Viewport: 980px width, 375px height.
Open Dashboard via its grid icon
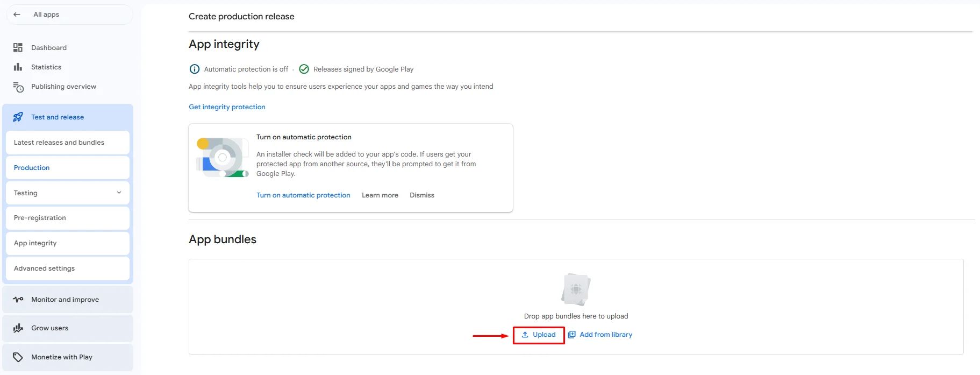point(18,48)
